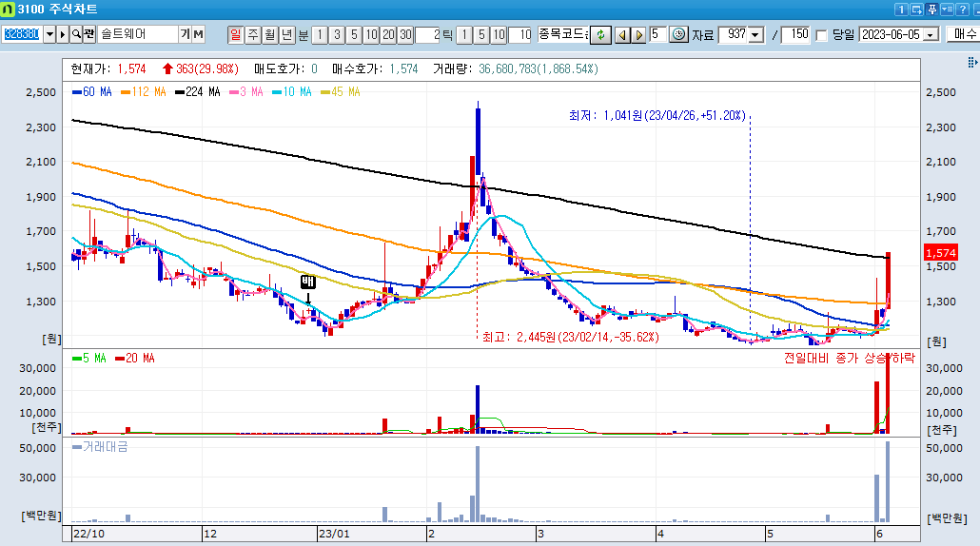Click the right-arrow next stock button
The width and height of the screenshot is (980, 546).
tap(63, 34)
